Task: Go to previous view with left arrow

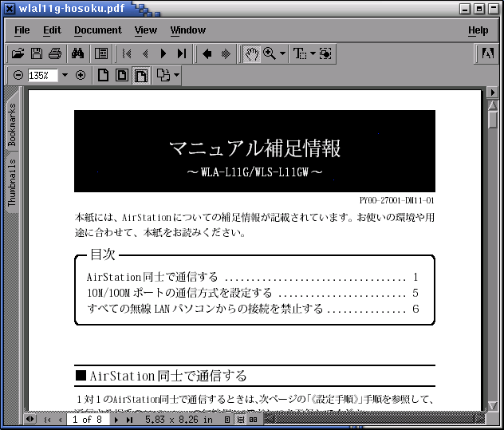Action: [207, 53]
